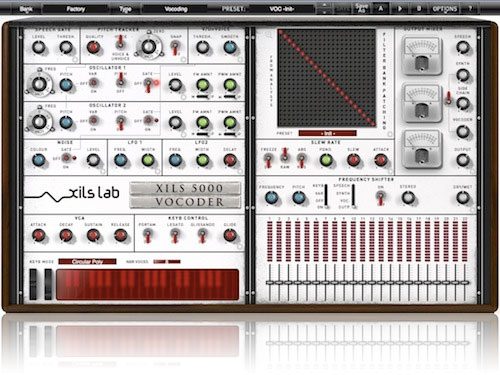The height and width of the screenshot is (375, 500).
Task: Toggle the Oscillator 1 Gate switch
Action: [148, 85]
